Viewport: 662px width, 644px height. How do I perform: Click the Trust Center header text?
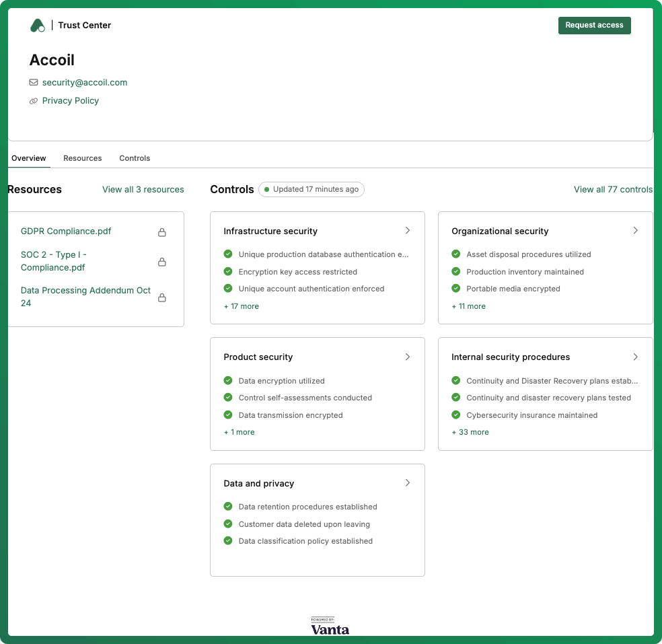click(x=85, y=26)
